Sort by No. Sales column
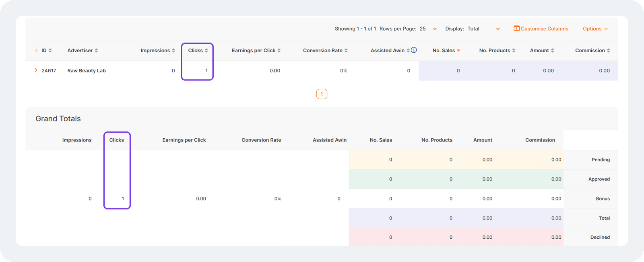Viewport: 644px width, 262px height. pos(446,51)
